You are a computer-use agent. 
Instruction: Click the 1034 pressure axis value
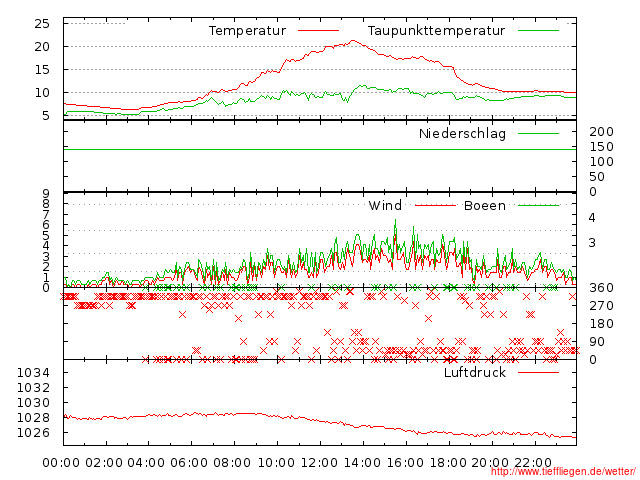(33, 373)
